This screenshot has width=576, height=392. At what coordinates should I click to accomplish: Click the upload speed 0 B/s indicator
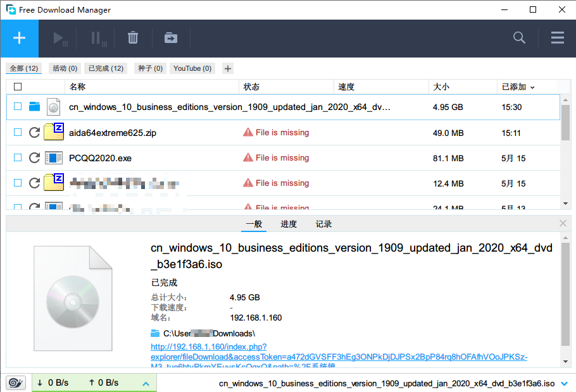(104, 383)
